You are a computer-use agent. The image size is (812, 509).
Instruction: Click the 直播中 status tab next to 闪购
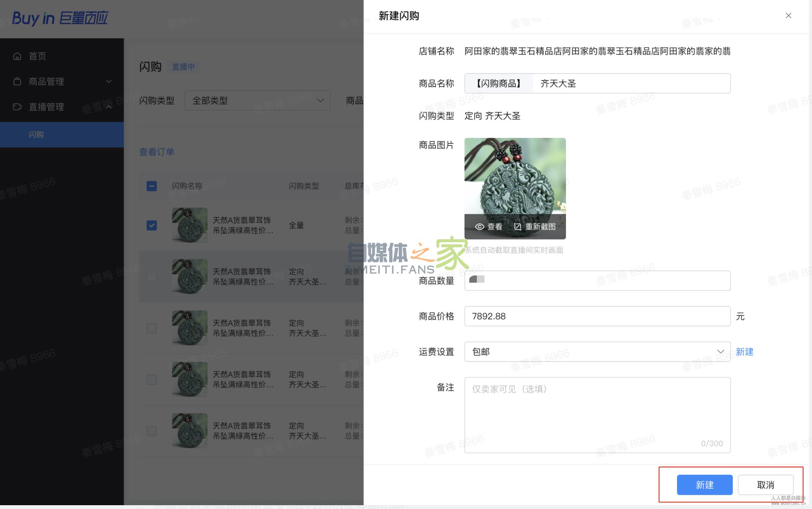tap(184, 66)
